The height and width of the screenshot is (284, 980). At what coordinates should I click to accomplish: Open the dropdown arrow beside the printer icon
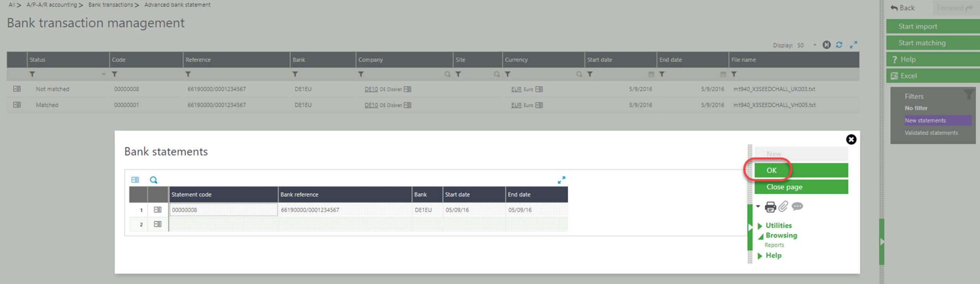pyautogui.click(x=758, y=206)
